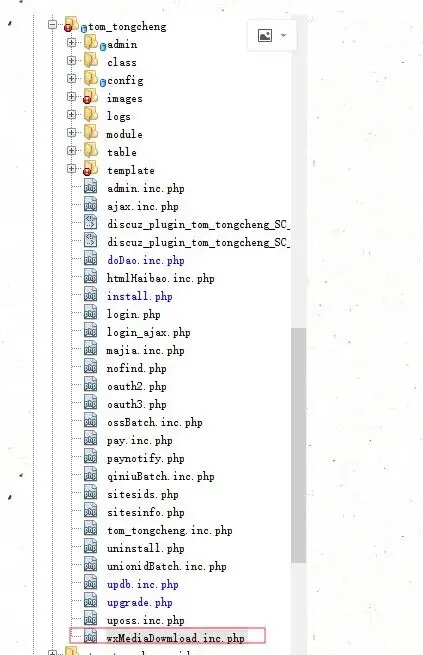Expand the images folder node
423x655 pixels.
tap(71, 96)
